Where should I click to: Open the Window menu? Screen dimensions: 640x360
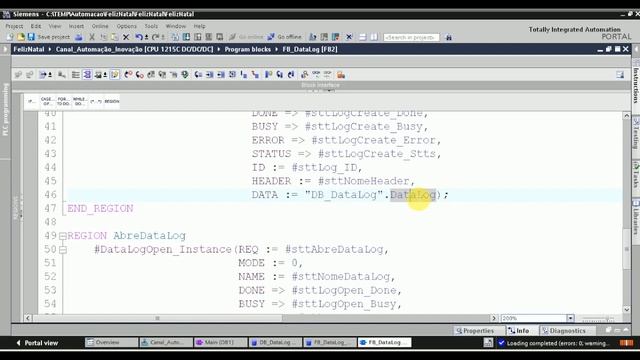coord(176,26)
